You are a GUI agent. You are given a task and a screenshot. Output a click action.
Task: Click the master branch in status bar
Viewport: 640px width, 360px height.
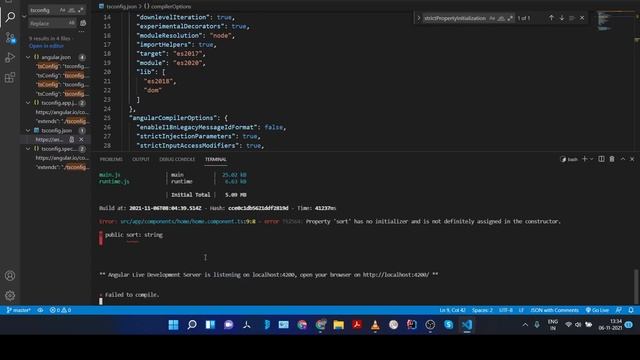pos(18,310)
